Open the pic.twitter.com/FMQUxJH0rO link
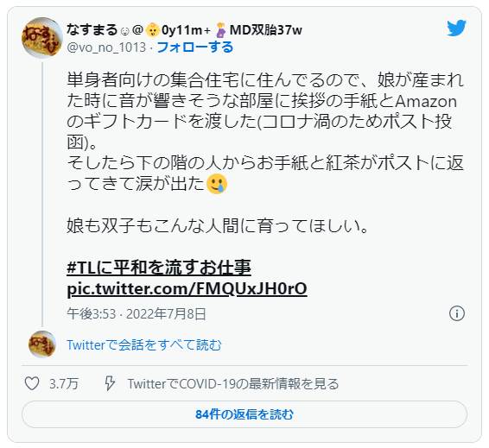Image resolution: width=489 pixels, height=448 pixels. pos(187,288)
